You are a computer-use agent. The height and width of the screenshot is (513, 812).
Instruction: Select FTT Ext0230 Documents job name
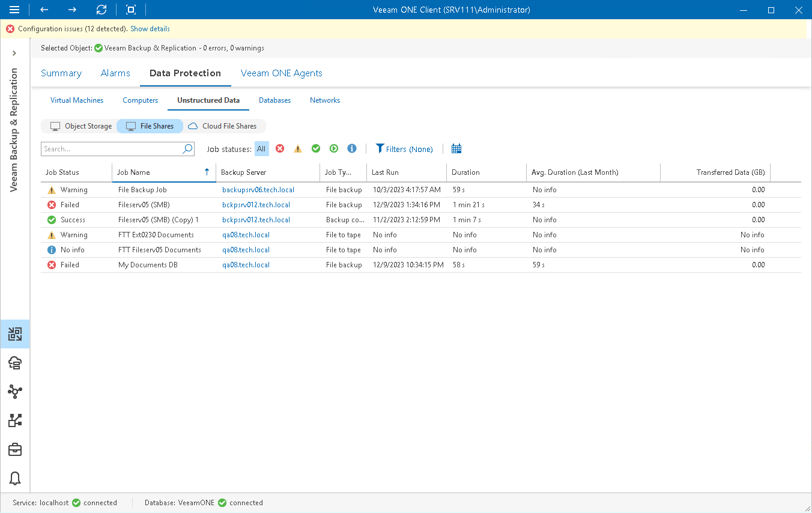coord(156,235)
